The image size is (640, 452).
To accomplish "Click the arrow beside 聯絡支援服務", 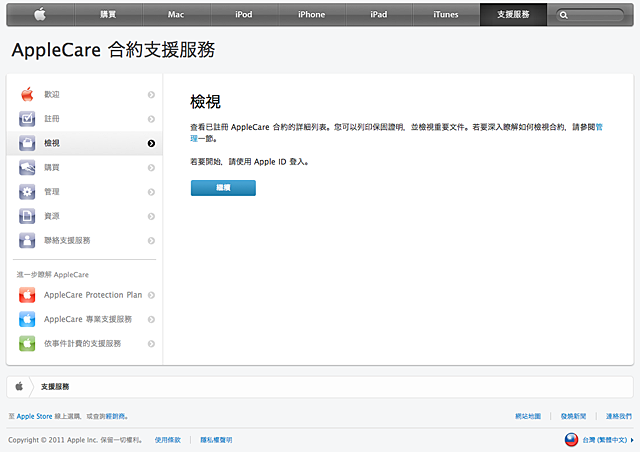I will [x=151, y=240].
